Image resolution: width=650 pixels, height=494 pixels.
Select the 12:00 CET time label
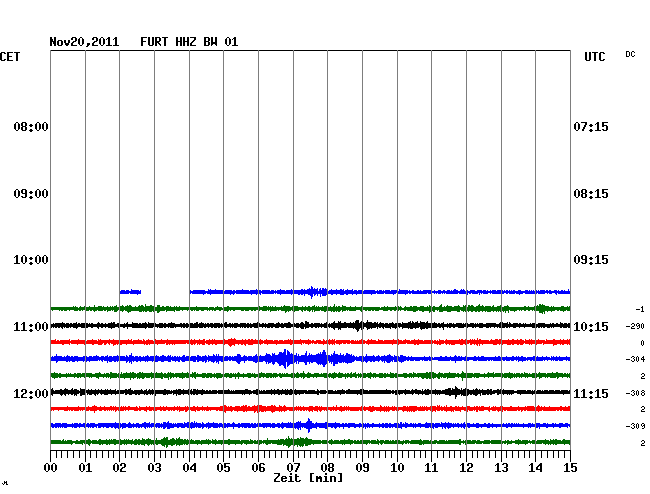tap(31, 394)
